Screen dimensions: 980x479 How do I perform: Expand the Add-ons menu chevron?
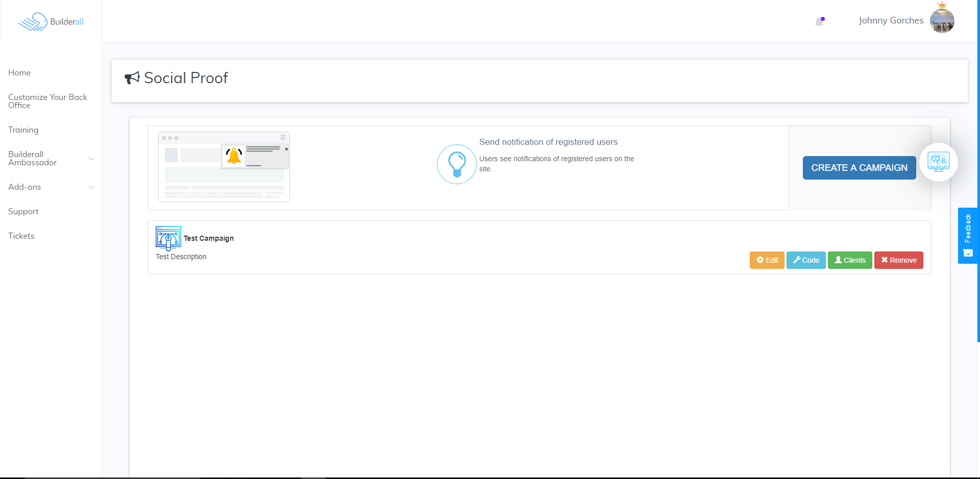(91, 187)
